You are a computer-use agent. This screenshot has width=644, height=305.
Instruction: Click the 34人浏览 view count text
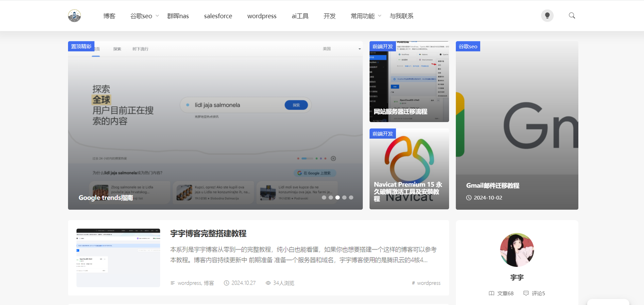(284, 283)
